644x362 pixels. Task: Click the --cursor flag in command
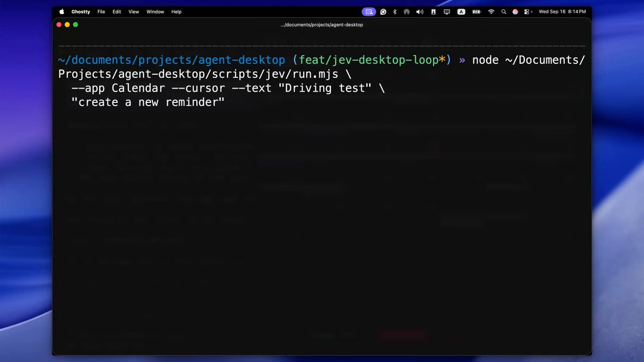point(198,88)
